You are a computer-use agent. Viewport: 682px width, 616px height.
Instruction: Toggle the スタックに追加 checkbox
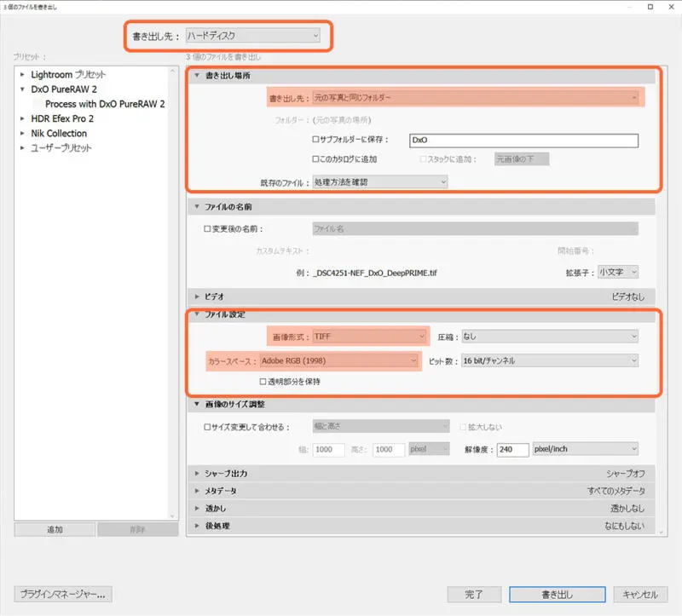point(423,159)
